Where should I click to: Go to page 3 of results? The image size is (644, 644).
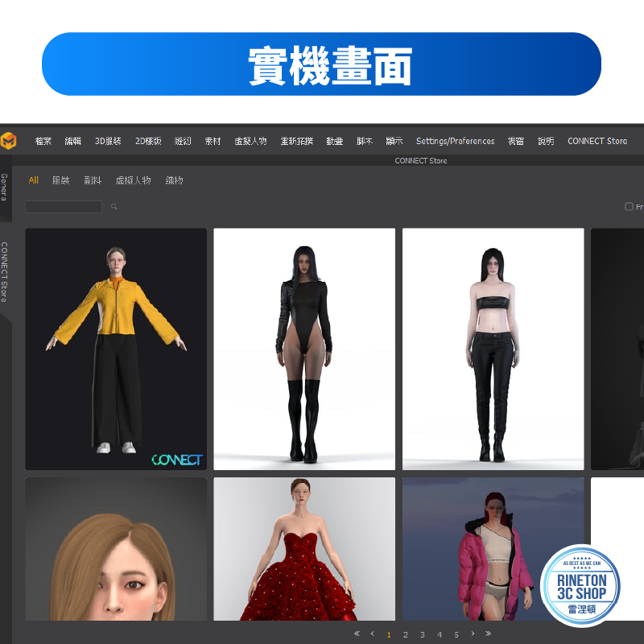422,634
